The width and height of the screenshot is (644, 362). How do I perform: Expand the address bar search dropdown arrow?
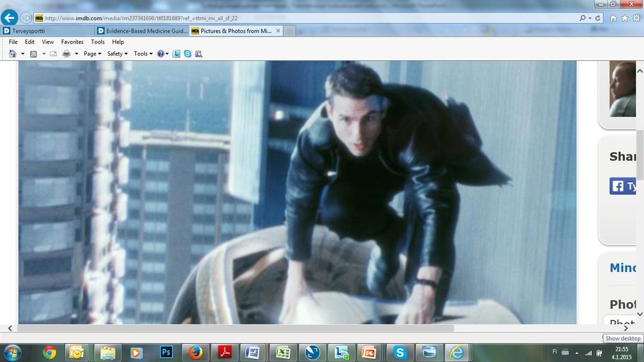(590, 18)
